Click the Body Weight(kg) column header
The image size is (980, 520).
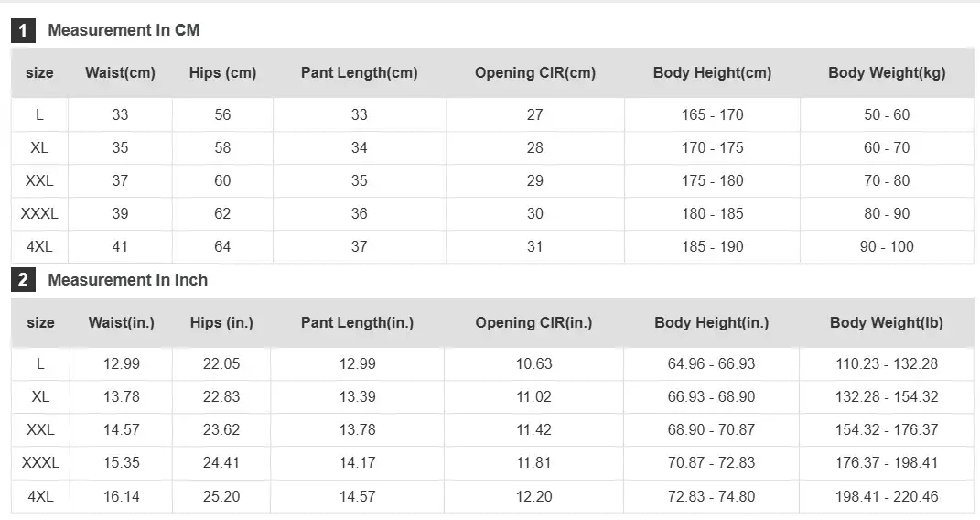[887, 72]
